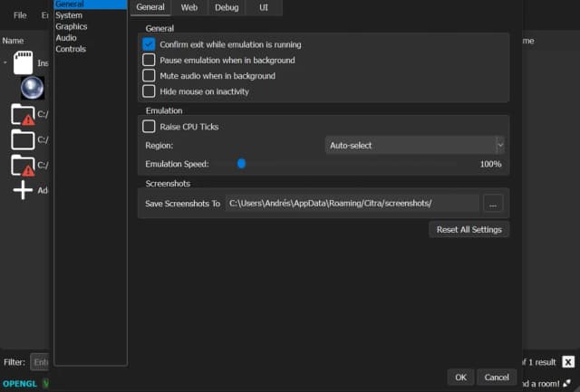Switch to the General tab
Screen dimensions: 580x392
(150, 7)
